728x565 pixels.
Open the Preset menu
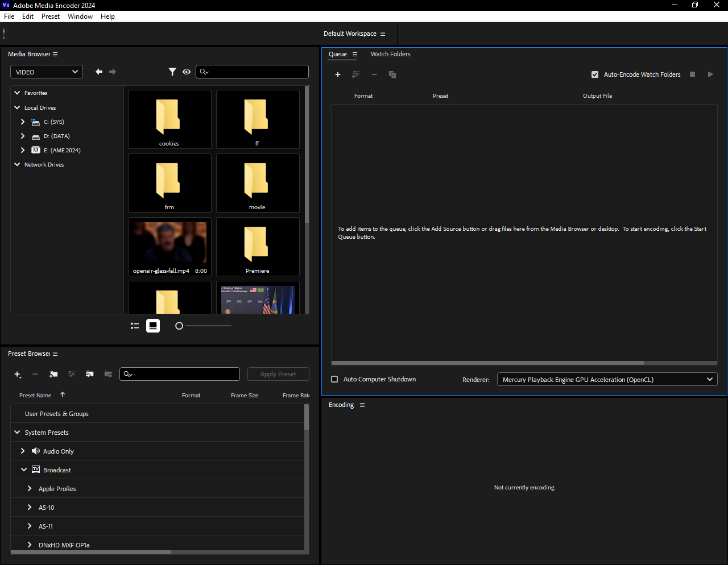(51, 16)
